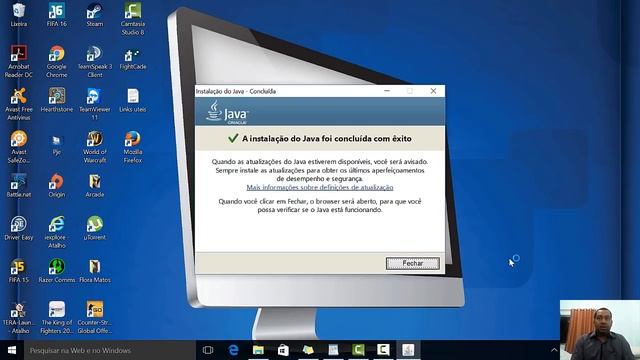Open Task View from the taskbar
640x360 pixels.
208,350
